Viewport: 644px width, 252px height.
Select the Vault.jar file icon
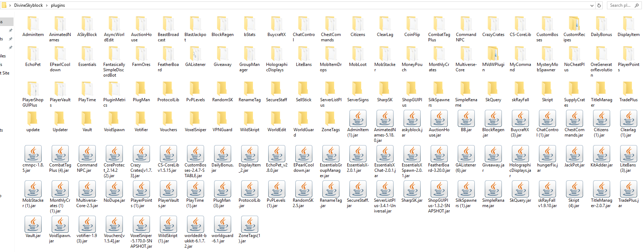[x=33, y=224]
